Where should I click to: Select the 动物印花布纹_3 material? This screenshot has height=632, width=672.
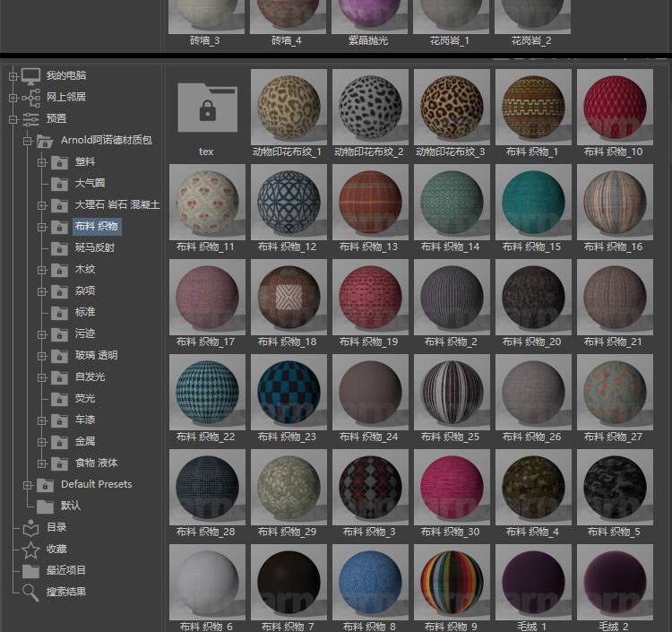(x=452, y=108)
